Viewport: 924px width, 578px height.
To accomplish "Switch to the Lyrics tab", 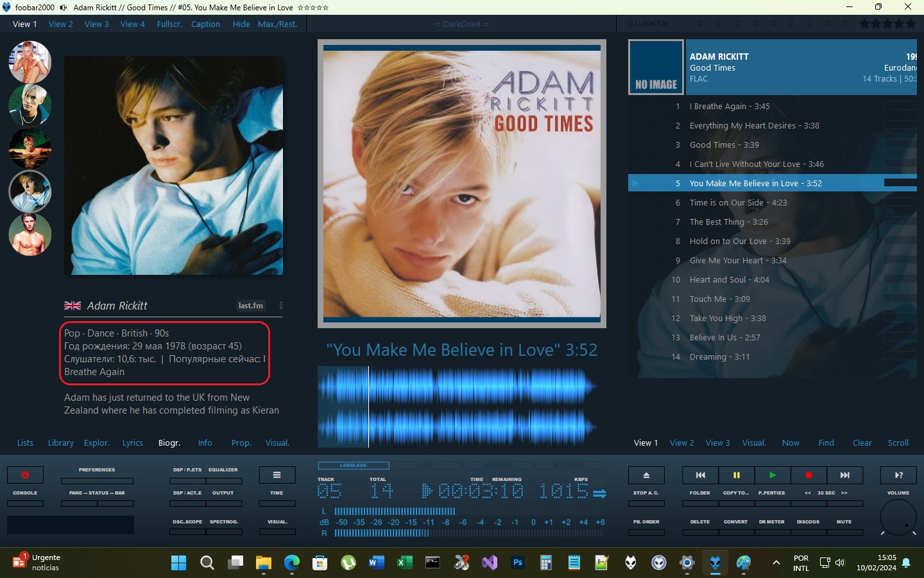I will click(132, 443).
